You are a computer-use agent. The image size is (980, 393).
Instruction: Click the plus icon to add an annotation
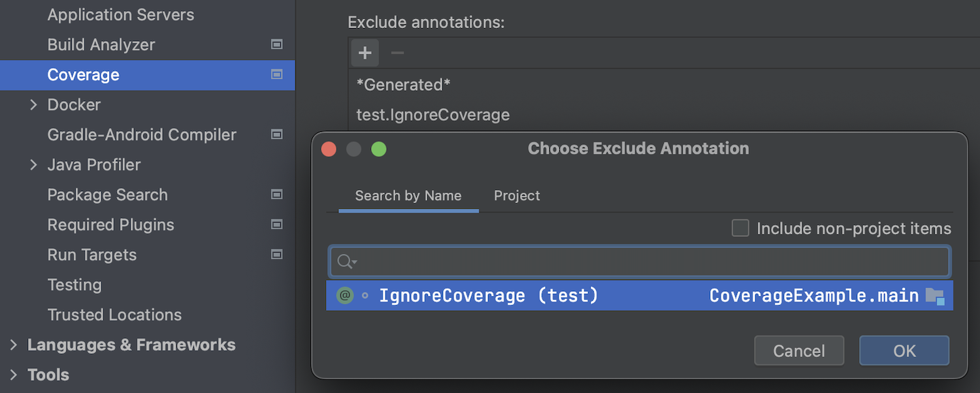(365, 53)
